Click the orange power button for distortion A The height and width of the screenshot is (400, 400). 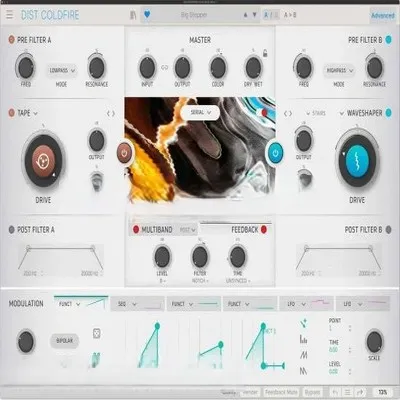[x=124, y=153]
